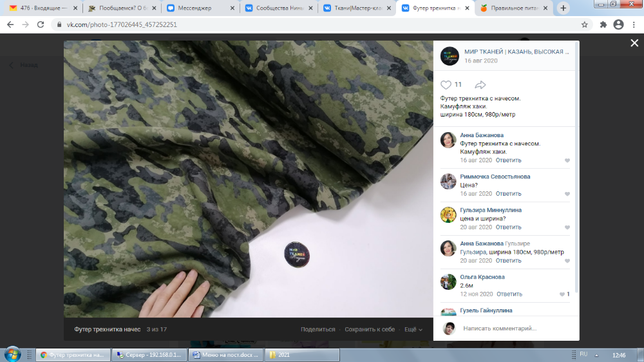This screenshot has height=362, width=644.
Task: Bookmark this page with the star icon
Action: pyautogui.click(x=585, y=24)
